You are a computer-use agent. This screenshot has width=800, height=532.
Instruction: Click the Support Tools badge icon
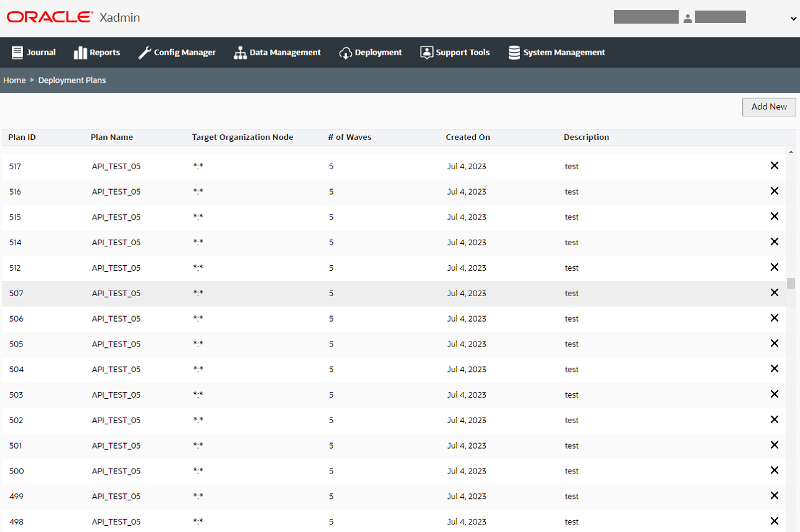pos(427,52)
